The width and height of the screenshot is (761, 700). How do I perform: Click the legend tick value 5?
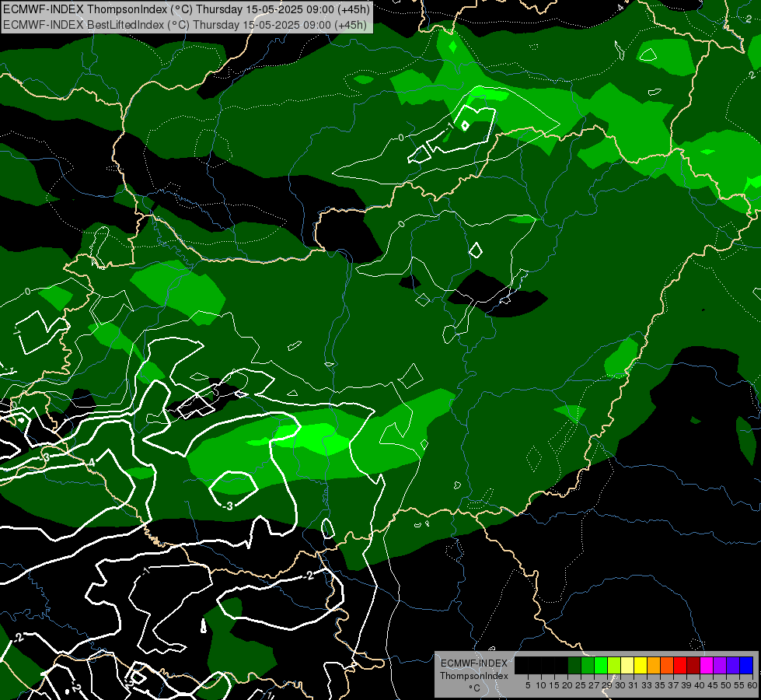[x=528, y=685]
